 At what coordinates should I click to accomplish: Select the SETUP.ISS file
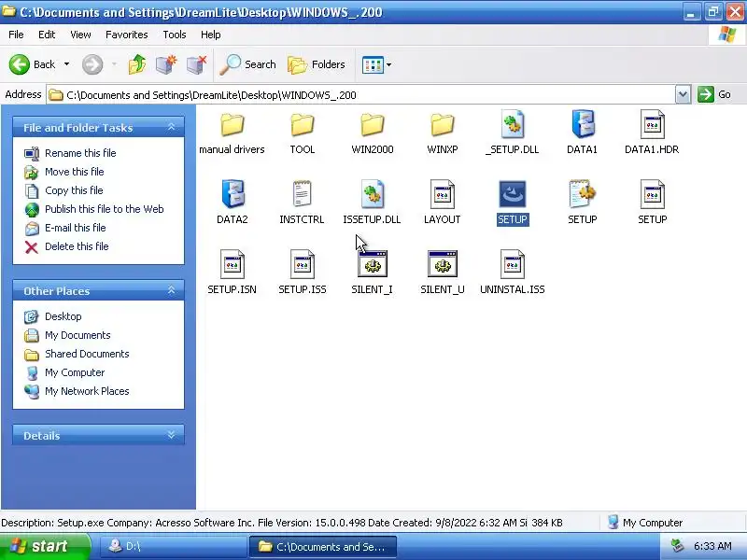pyautogui.click(x=302, y=273)
